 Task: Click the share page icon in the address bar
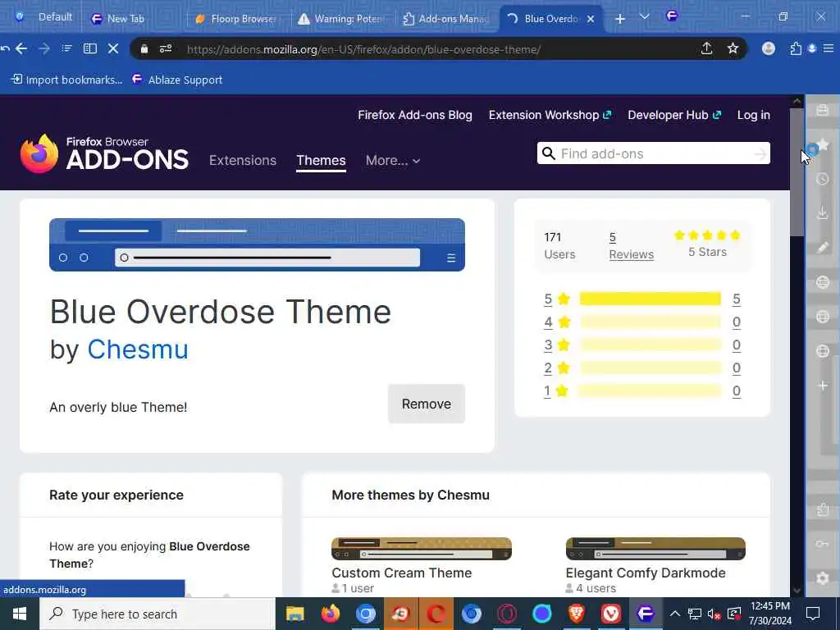[x=706, y=48]
